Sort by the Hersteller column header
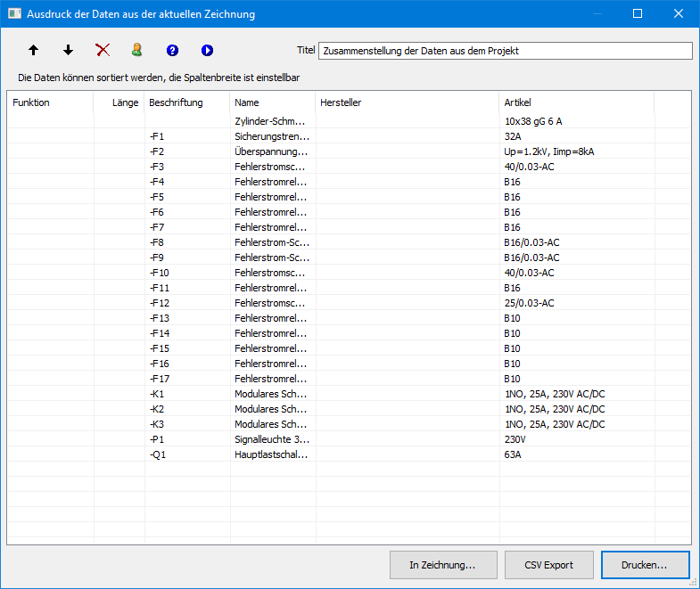Screen dimensions: 700x589 tap(407, 102)
